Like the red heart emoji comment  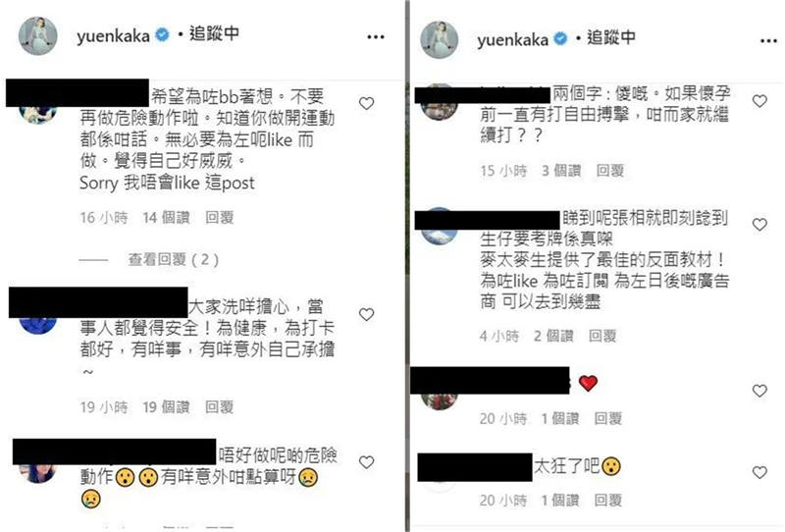[759, 391]
